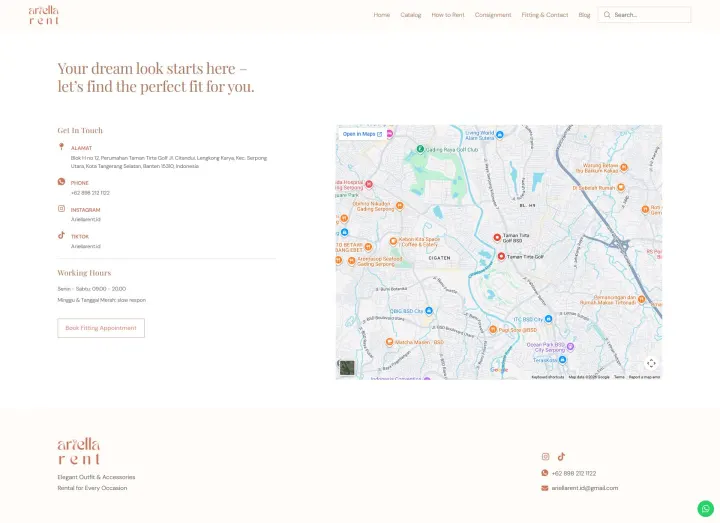Click the Phone WhatsApp icon in contact list
The height and width of the screenshot is (523, 720).
pos(62,181)
